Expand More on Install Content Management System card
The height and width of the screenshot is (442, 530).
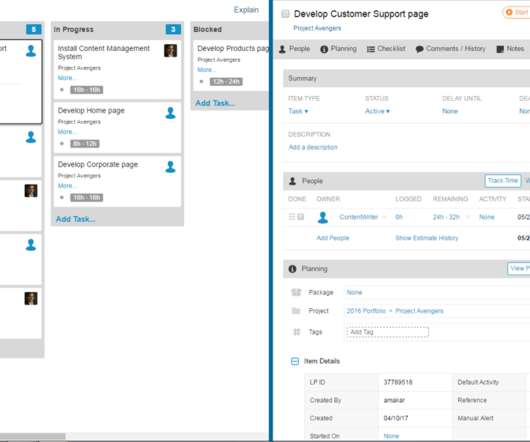[66, 78]
